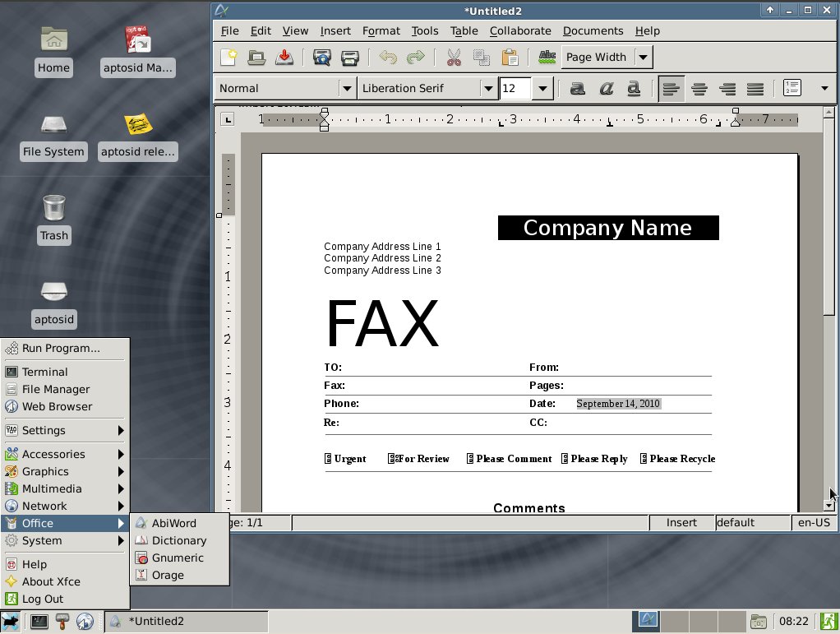This screenshot has width=840, height=634.
Task: Open the File System desktop icon
Action: [53, 137]
